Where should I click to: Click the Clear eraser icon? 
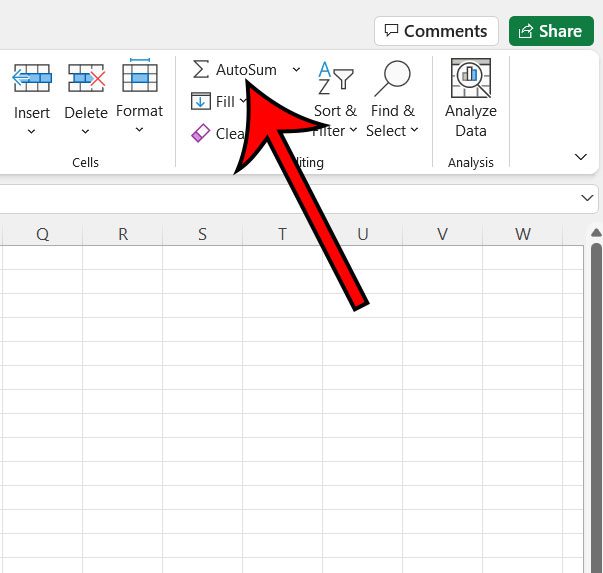coord(200,133)
